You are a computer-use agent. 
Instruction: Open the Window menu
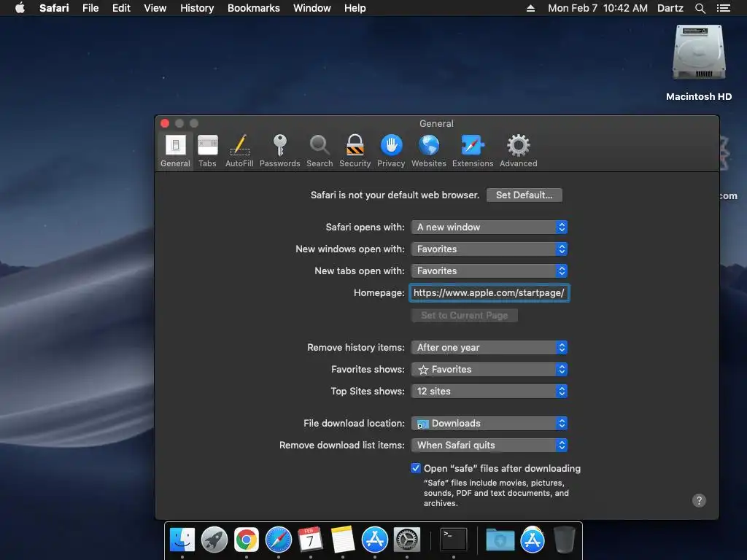[312, 8]
